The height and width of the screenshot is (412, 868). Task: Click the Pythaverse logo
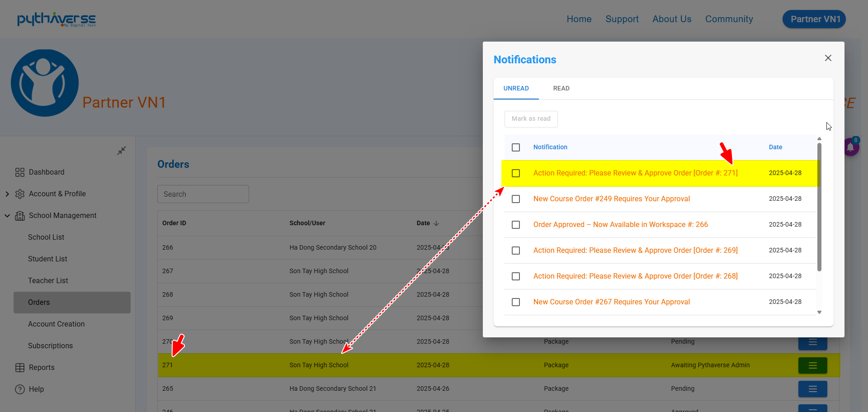pos(57,19)
